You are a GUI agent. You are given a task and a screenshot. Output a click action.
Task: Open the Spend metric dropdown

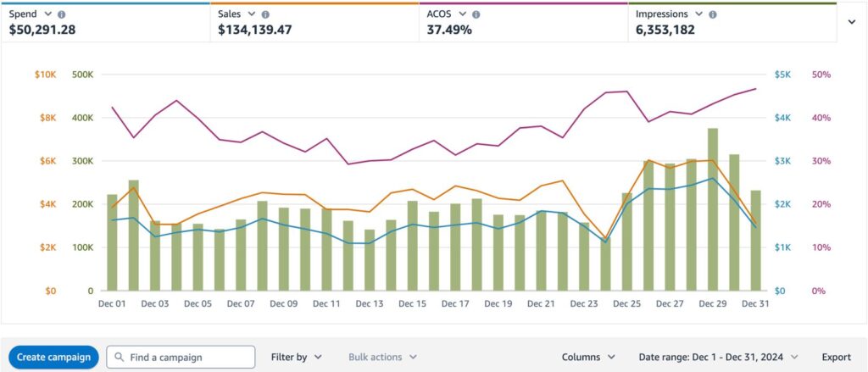[x=47, y=15]
